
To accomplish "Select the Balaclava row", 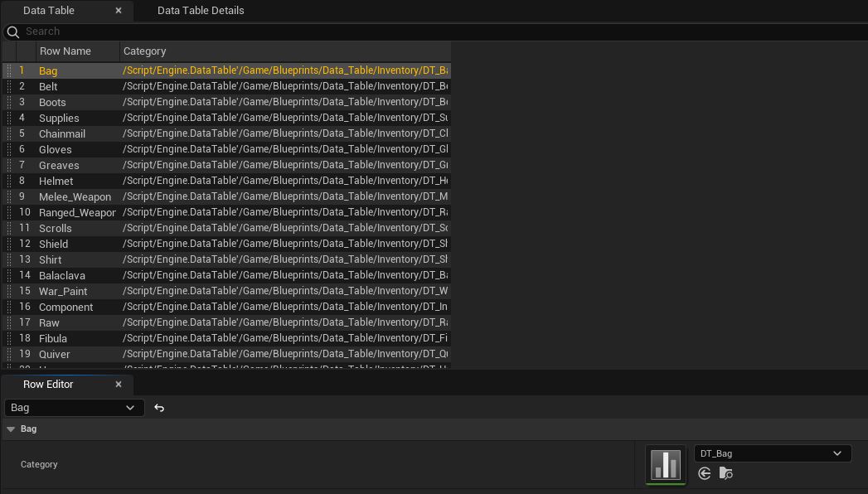I will point(226,275).
